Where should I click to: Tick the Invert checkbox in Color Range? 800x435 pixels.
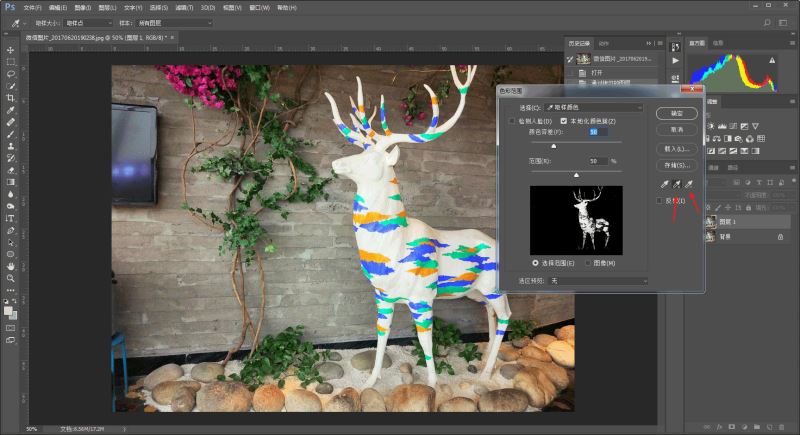point(659,201)
